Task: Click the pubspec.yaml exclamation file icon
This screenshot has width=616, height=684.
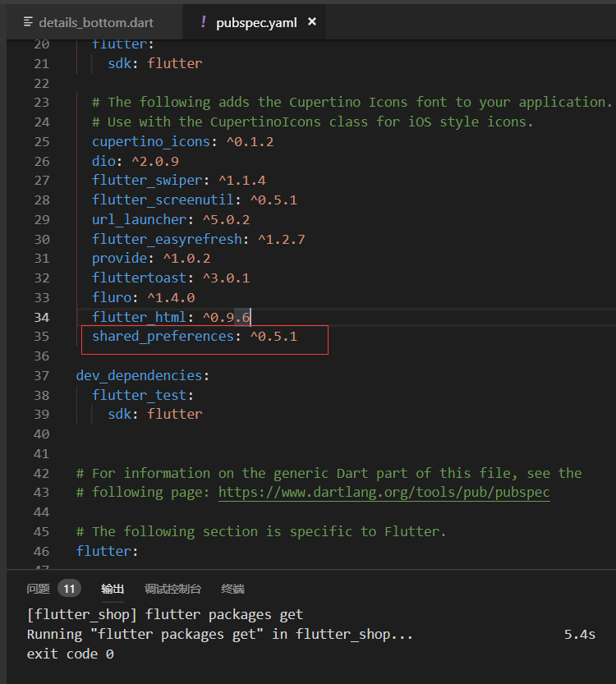Action: 203,21
